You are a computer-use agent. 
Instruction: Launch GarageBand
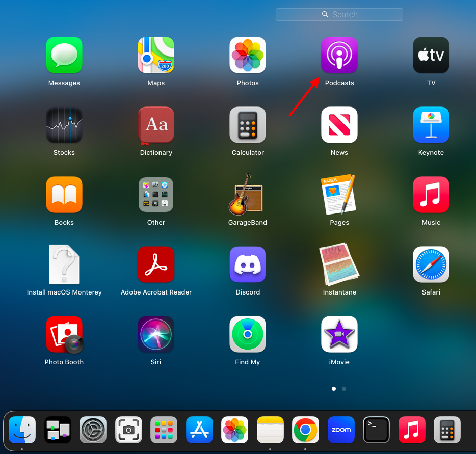click(247, 194)
